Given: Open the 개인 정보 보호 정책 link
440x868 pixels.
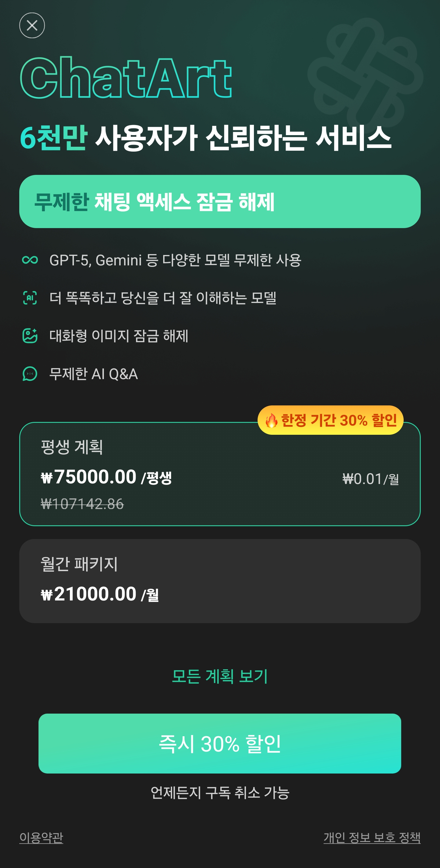Looking at the screenshot, I should tap(372, 837).
